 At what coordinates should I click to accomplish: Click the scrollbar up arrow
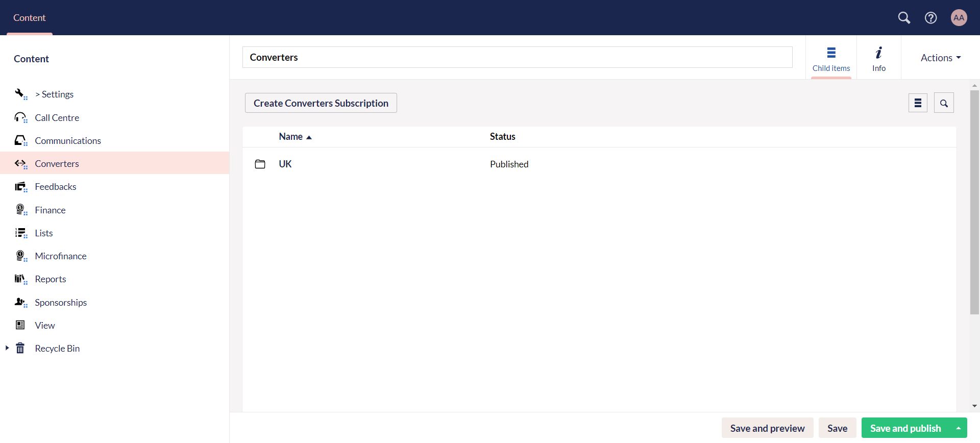[974, 85]
